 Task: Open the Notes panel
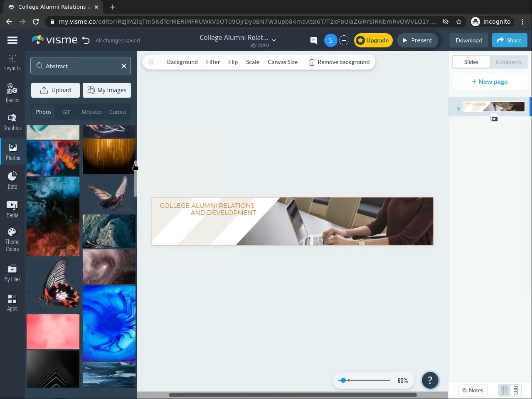473,390
